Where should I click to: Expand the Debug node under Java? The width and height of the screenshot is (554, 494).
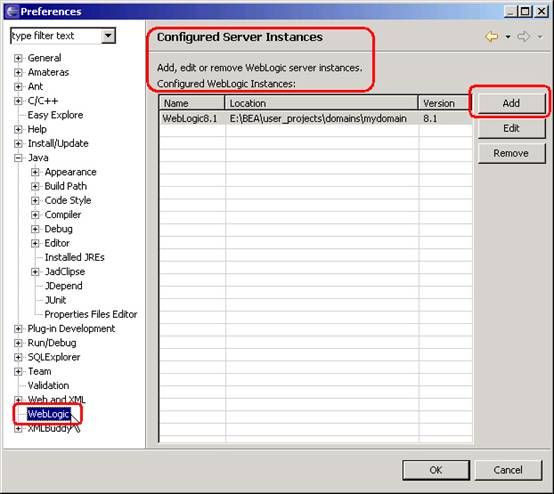click(x=35, y=229)
